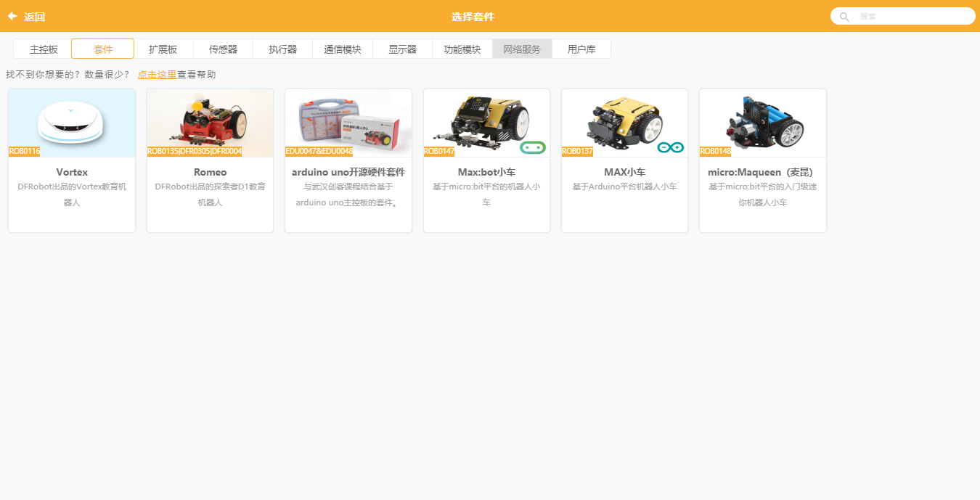This screenshot has width=980, height=500.
Task: Click 基于Arduino平台机器人小车 description
Action: [624, 187]
